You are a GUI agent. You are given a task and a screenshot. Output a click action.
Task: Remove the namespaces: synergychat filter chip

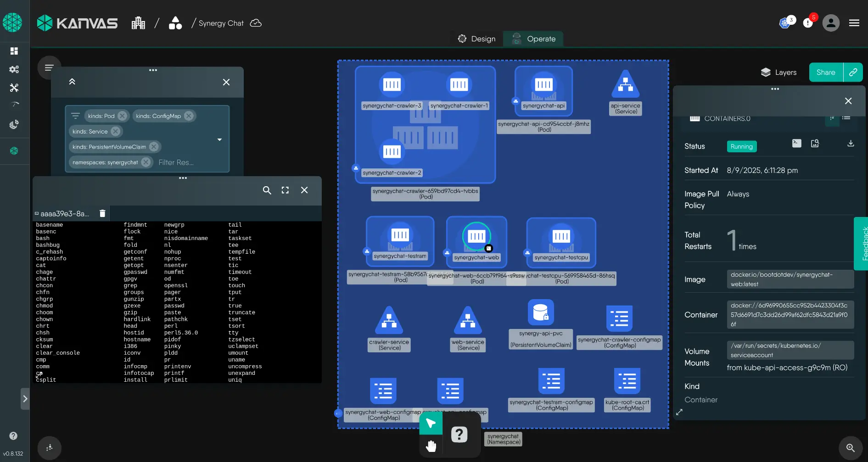[146, 162]
